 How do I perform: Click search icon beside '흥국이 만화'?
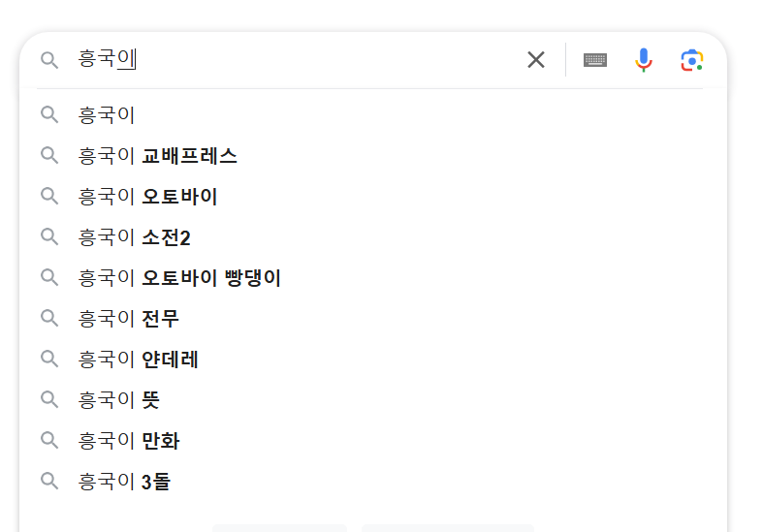pos(49,441)
